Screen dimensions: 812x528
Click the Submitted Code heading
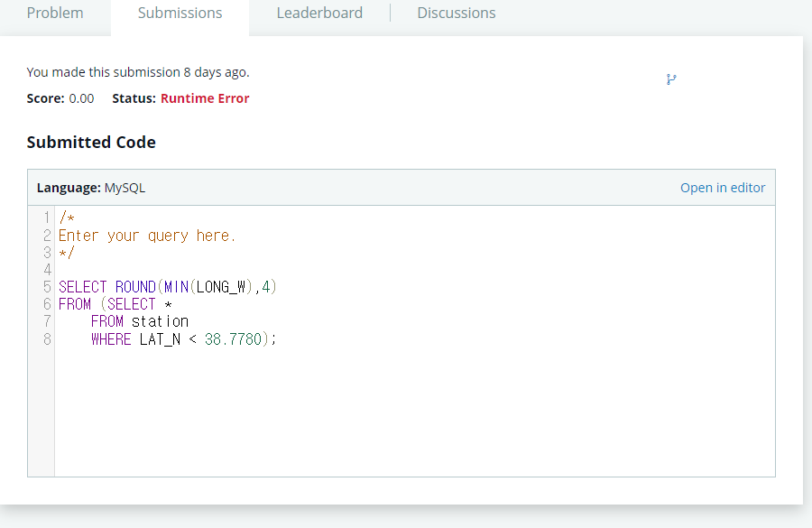click(91, 142)
